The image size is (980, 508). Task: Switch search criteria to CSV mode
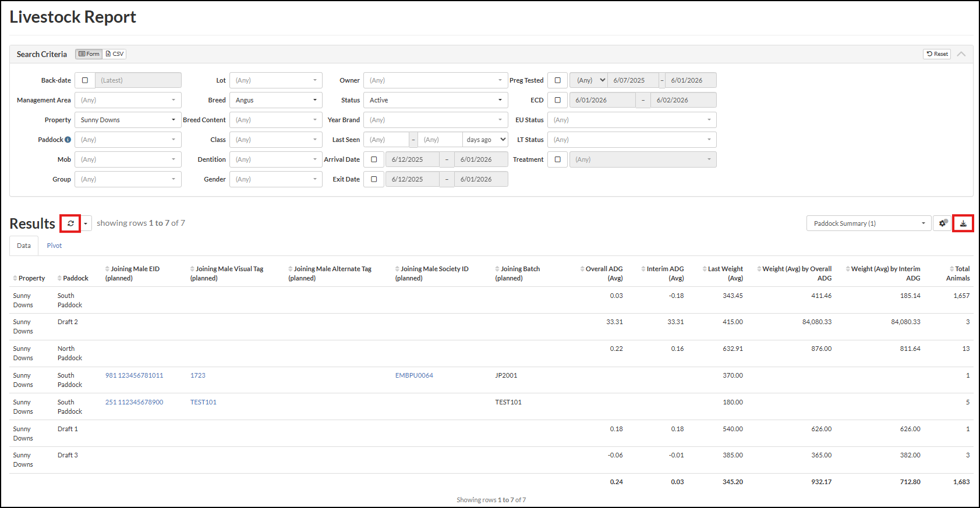(115, 54)
